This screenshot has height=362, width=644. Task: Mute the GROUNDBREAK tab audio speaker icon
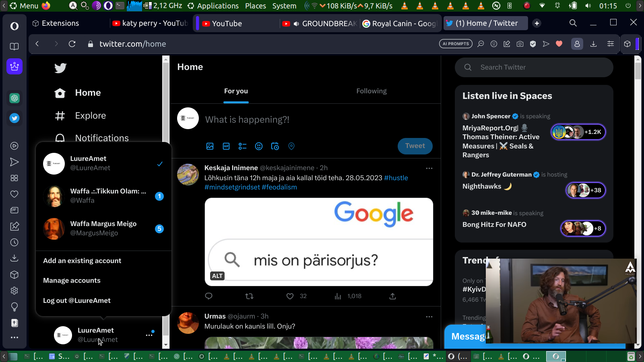(x=296, y=24)
